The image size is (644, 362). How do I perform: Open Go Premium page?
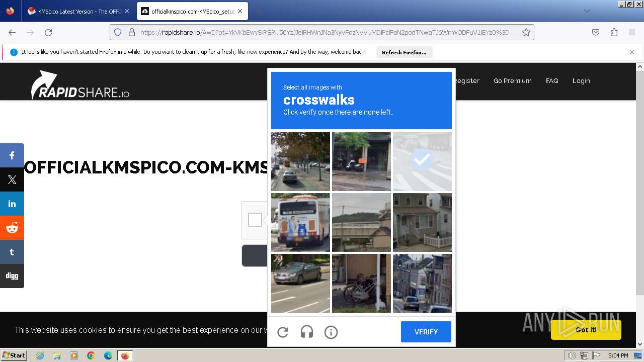coord(512,80)
